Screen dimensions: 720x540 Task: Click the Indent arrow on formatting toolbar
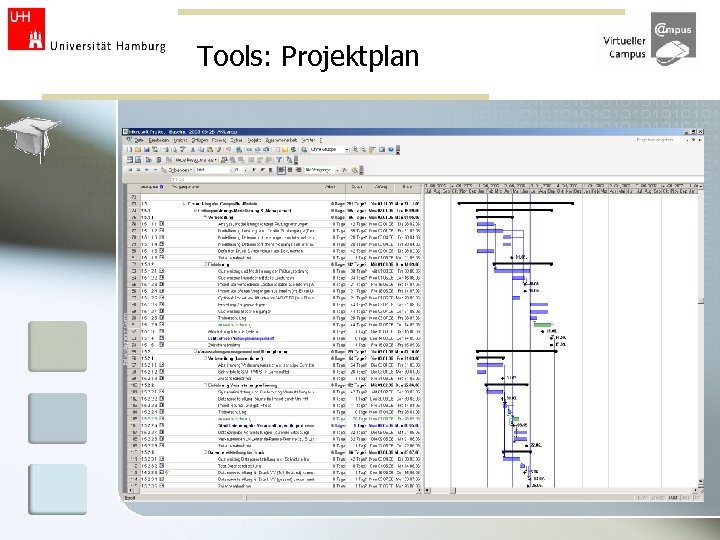(138, 170)
